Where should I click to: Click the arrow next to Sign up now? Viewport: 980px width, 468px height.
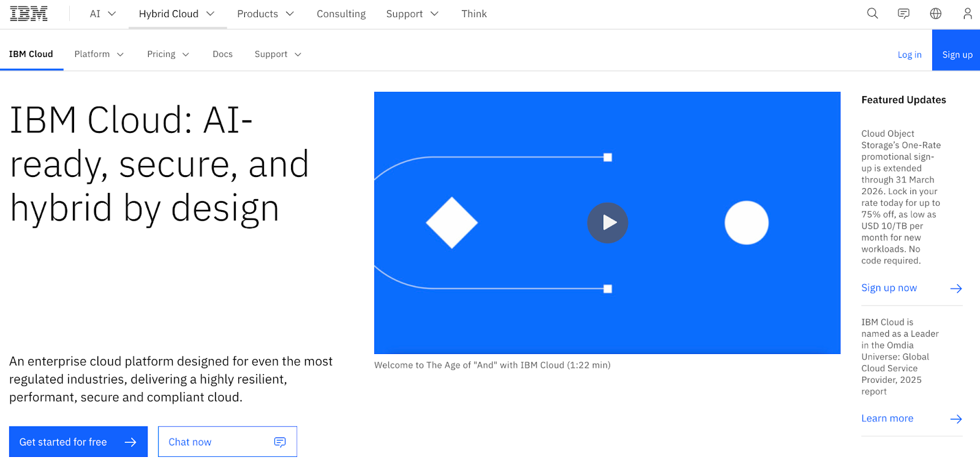(x=956, y=289)
